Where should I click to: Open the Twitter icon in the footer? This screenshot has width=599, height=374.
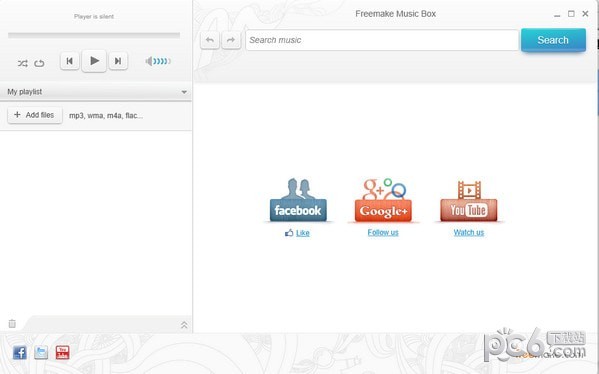coord(41,352)
